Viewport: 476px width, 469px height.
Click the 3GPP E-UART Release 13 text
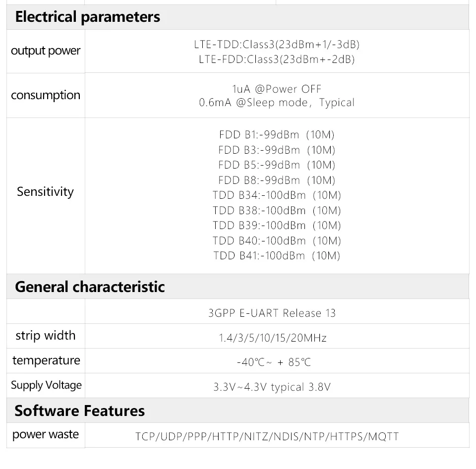click(272, 313)
